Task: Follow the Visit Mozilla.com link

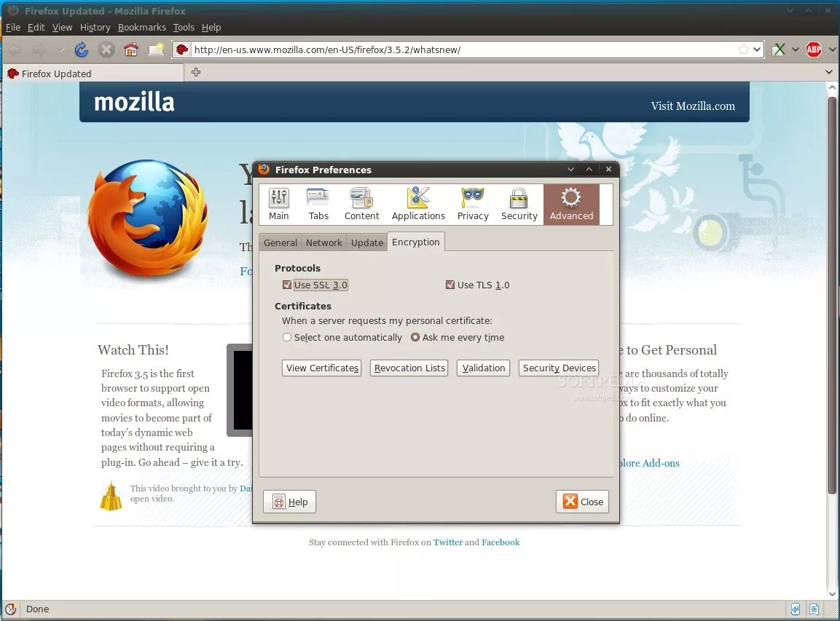Action: (x=693, y=106)
